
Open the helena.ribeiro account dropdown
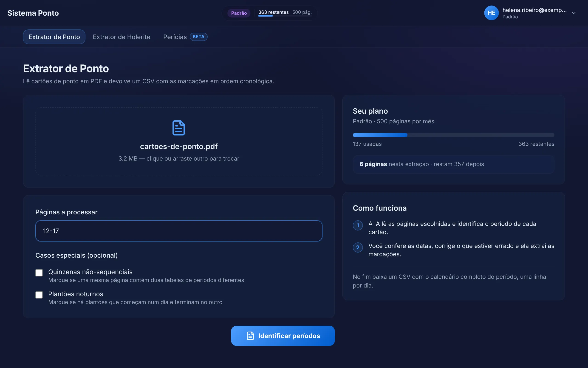(531, 13)
